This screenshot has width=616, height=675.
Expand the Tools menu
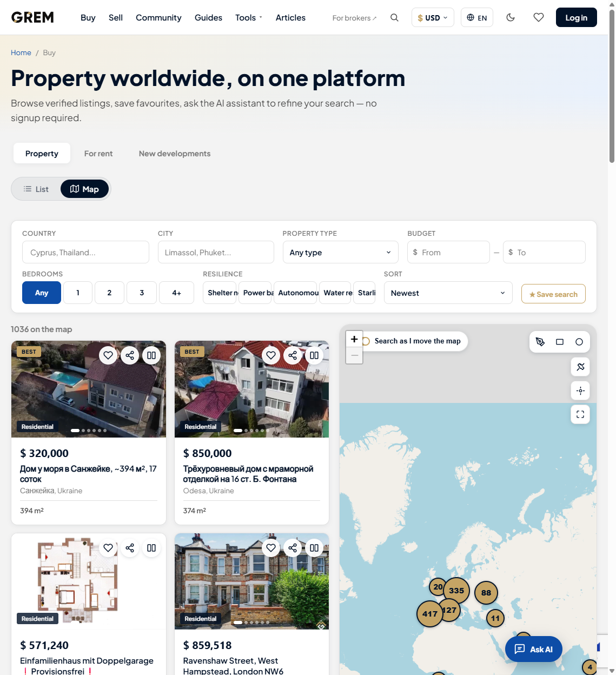point(249,17)
